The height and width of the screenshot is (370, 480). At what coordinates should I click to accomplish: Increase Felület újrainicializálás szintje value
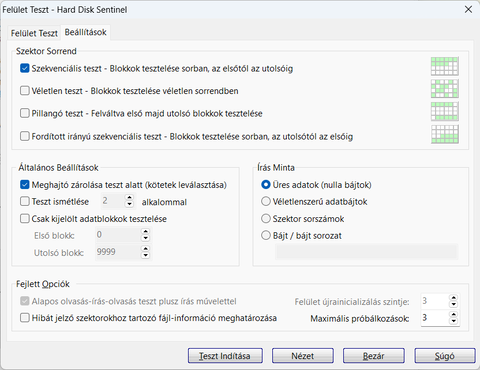coord(453,298)
